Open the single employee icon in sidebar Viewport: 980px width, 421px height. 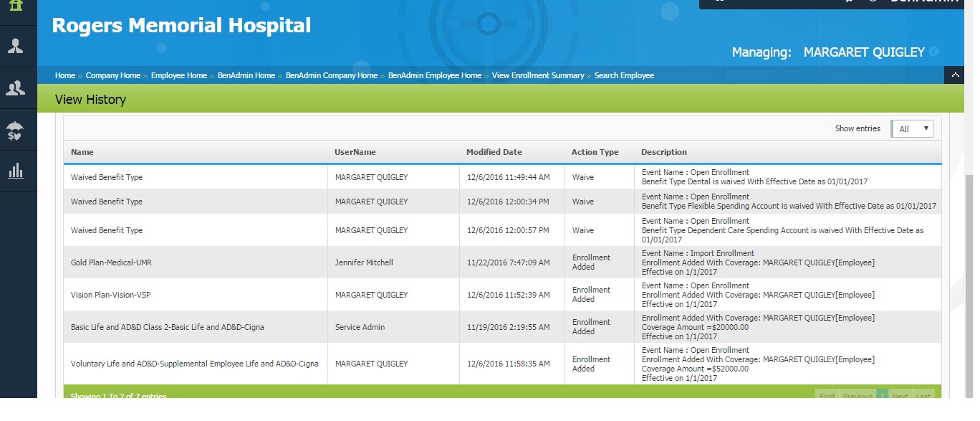15,47
